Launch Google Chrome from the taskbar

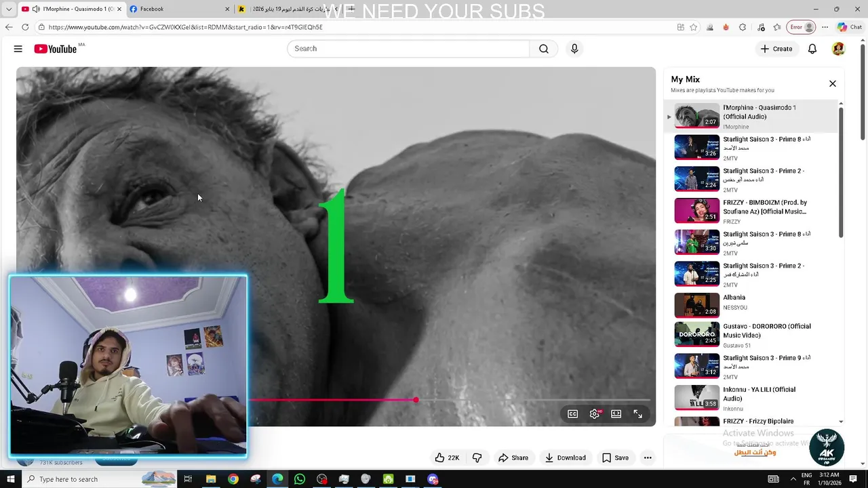[x=233, y=479]
